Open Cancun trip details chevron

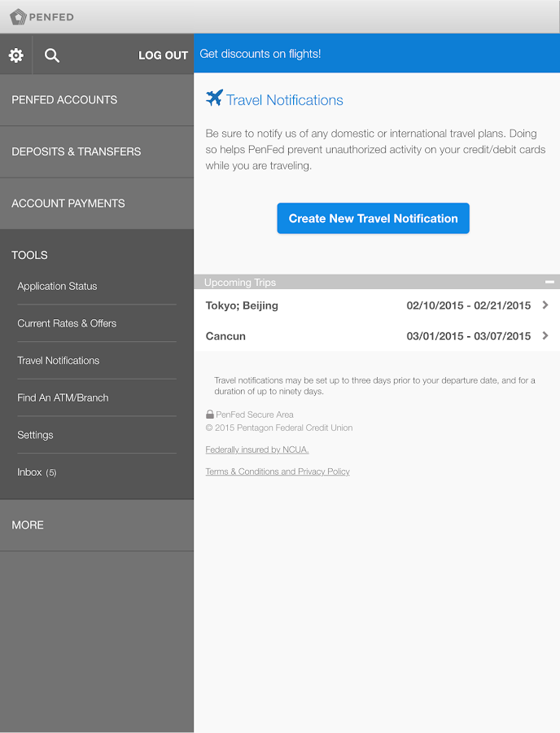[x=545, y=336]
